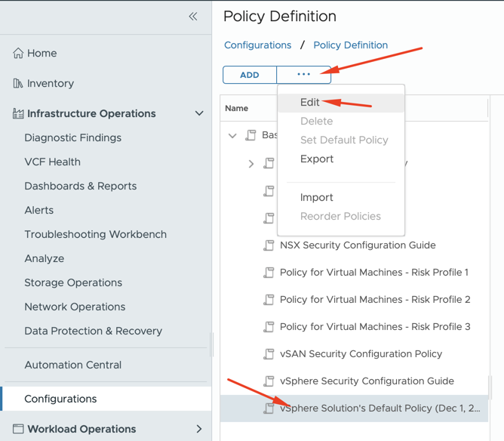Click the policy icon beside vSphere Security Configuration Guide
Image resolution: width=504 pixels, height=441 pixels.
point(269,381)
